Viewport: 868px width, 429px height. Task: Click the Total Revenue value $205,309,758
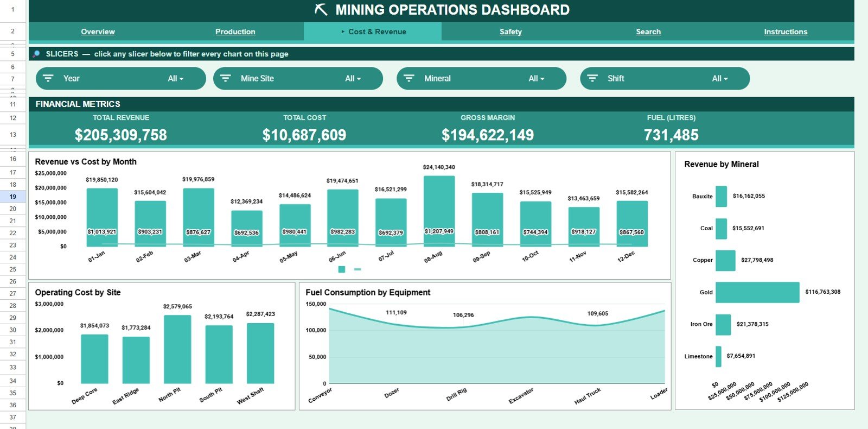tap(121, 135)
